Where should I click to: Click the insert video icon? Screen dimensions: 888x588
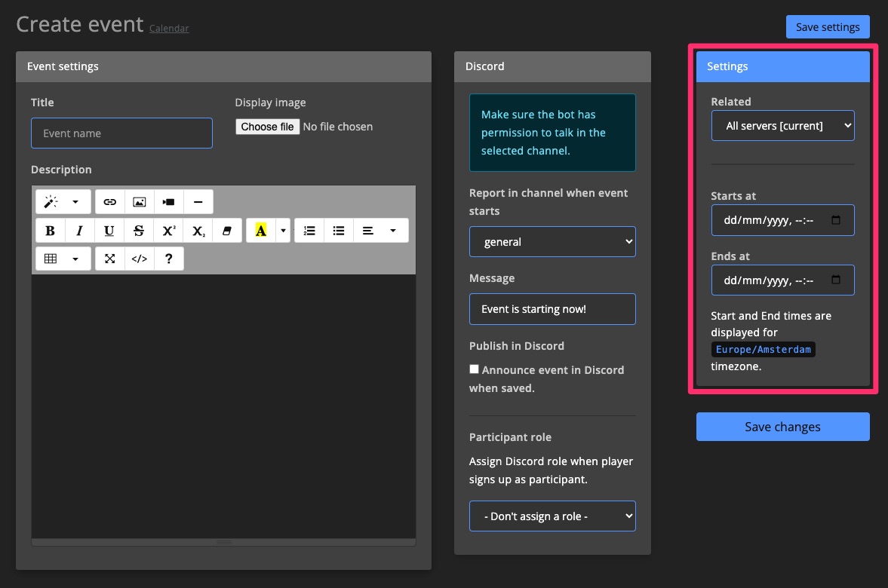click(168, 202)
